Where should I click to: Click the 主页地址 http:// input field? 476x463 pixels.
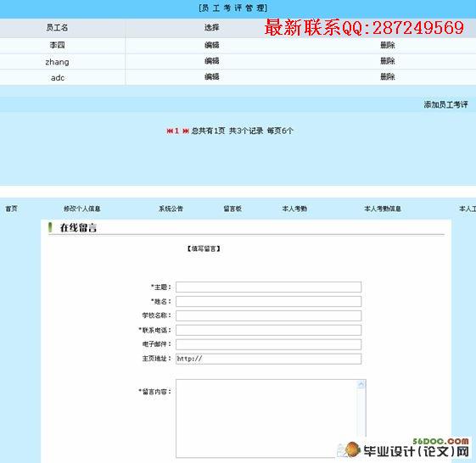(268, 359)
